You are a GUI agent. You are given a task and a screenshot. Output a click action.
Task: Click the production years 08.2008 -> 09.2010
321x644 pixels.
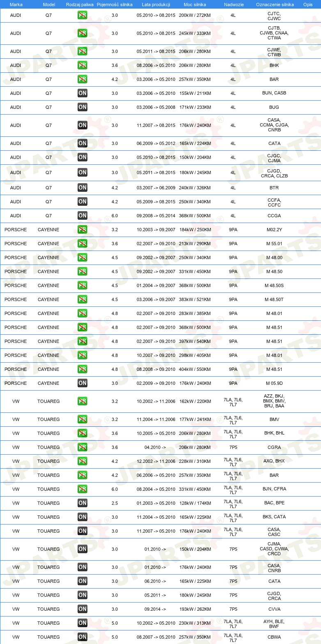tap(156, 369)
